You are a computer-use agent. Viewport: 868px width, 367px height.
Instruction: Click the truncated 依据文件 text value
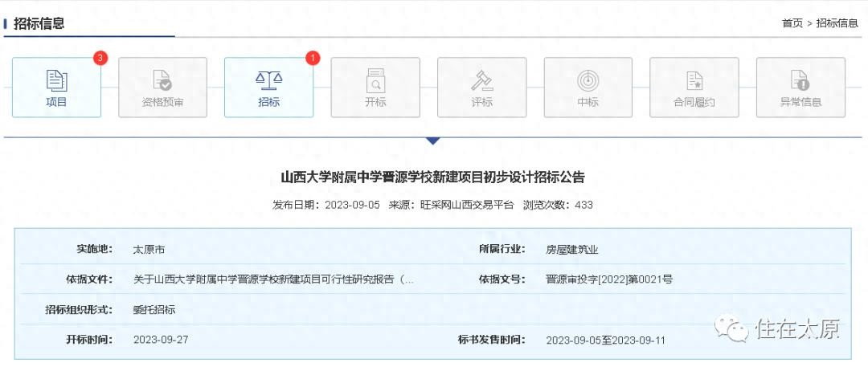click(273, 279)
